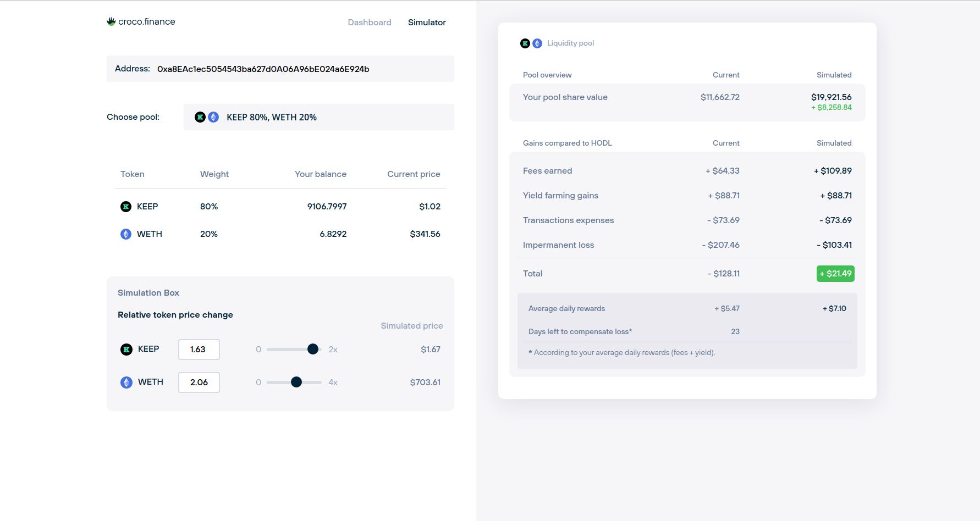Click the KEEP token icon in balance table
Screen dimensions: 980x521
pos(126,207)
